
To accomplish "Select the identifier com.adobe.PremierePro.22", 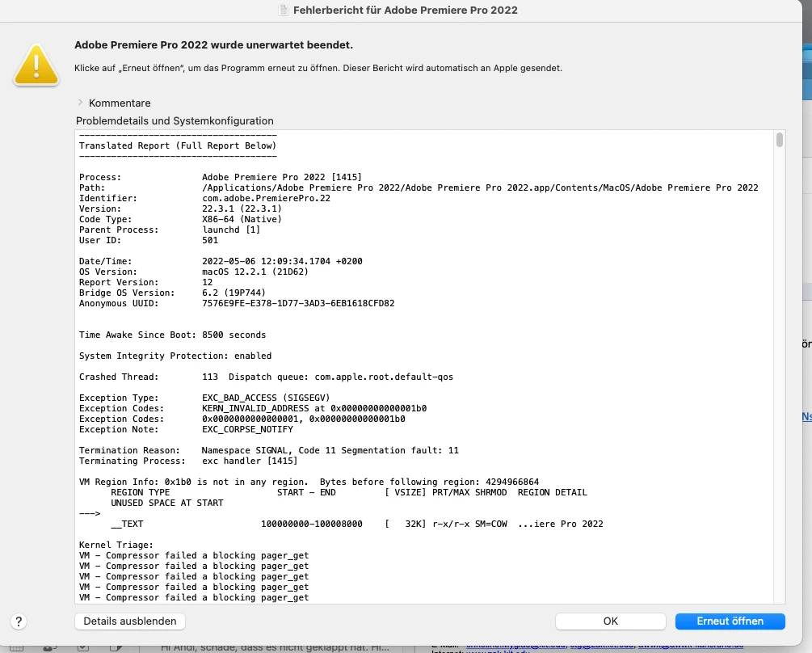I will click(x=266, y=198).
